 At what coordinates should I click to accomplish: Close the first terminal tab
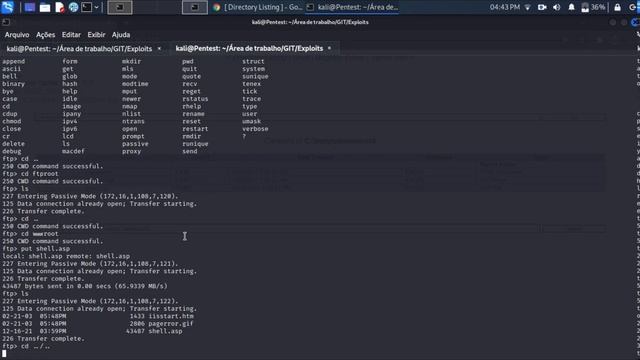159,49
